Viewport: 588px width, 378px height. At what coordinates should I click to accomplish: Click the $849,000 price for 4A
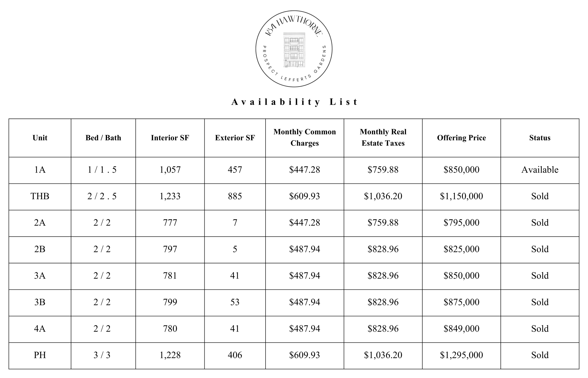coord(461,329)
